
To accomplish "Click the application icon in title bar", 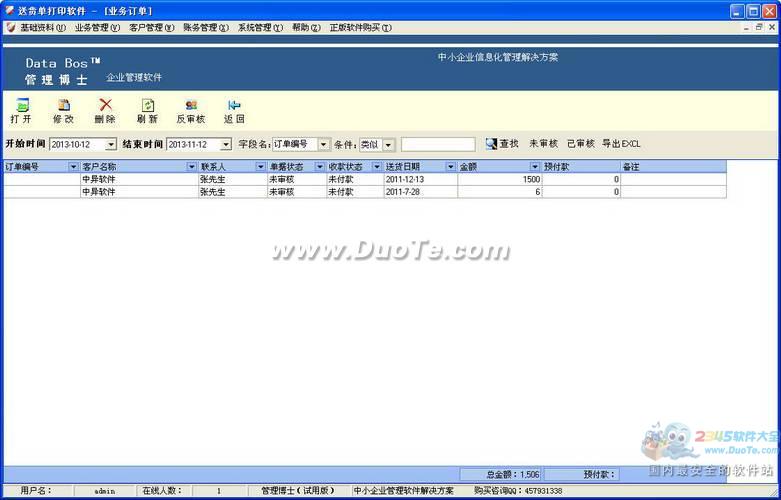I will tap(9, 10).
